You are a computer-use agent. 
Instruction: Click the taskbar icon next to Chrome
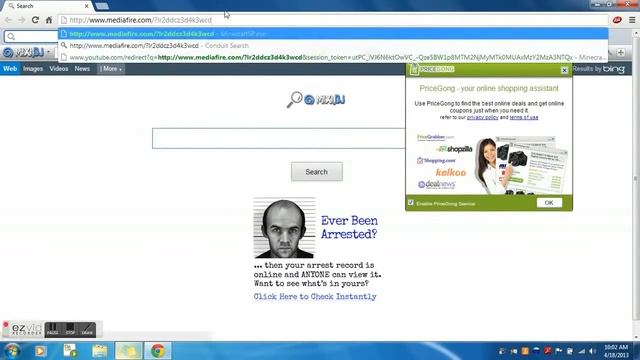click(x=129, y=351)
